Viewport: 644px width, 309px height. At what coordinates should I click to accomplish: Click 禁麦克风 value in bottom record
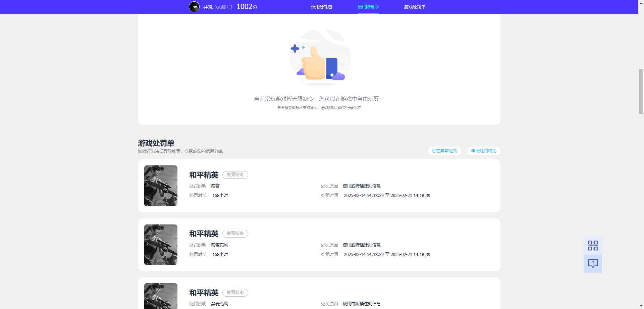click(x=219, y=304)
